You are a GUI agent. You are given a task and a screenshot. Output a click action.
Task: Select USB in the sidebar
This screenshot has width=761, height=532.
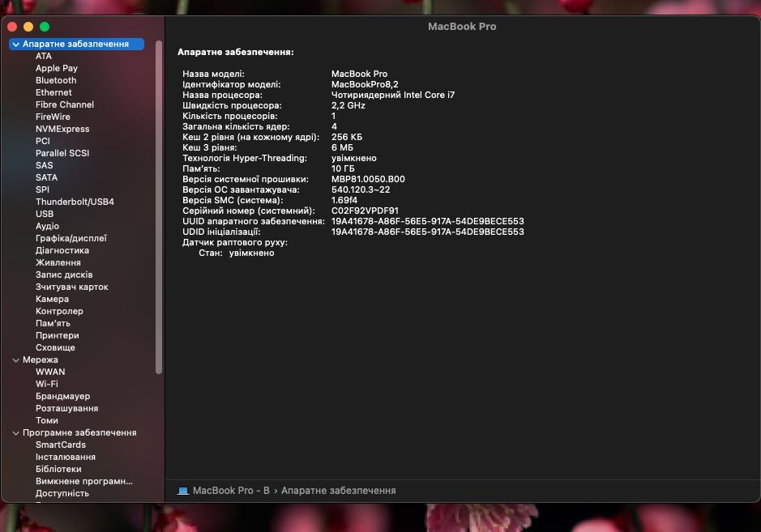(45, 214)
